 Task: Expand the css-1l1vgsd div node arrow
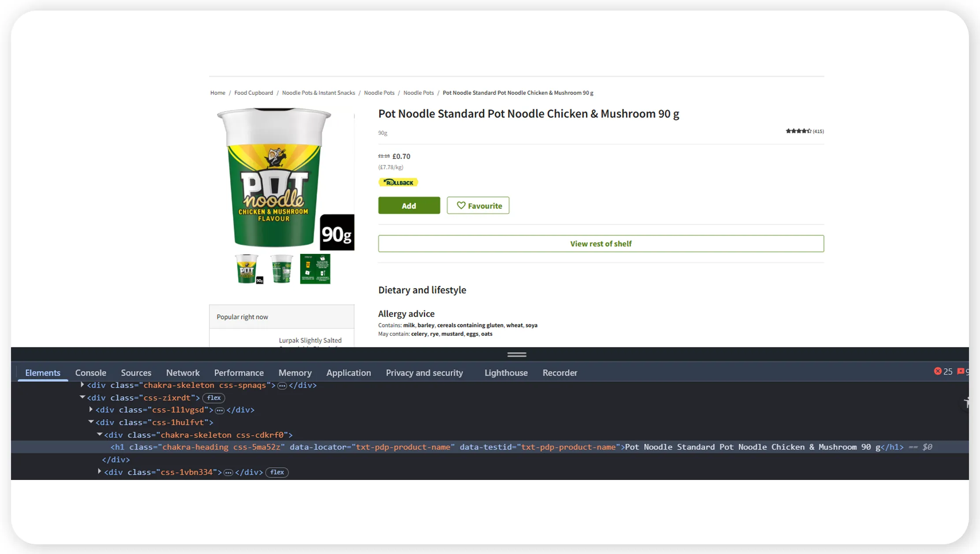[x=91, y=409]
